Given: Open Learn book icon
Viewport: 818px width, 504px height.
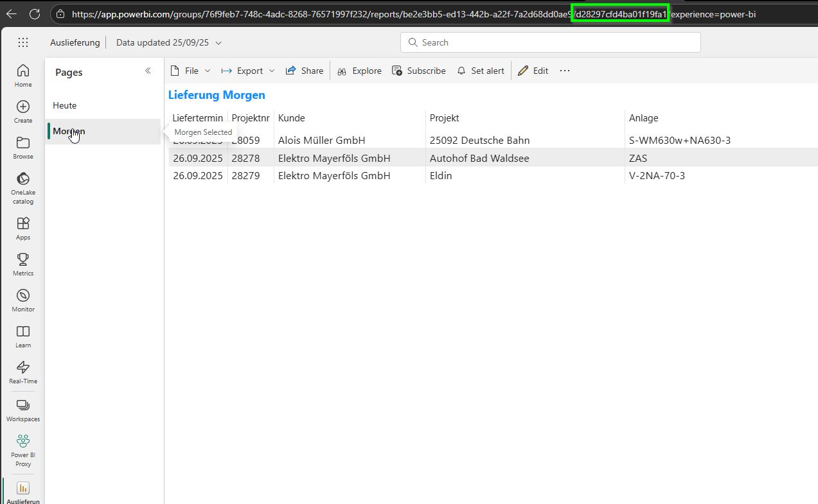Looking at the screenshot, I should [x=23, y=336].
